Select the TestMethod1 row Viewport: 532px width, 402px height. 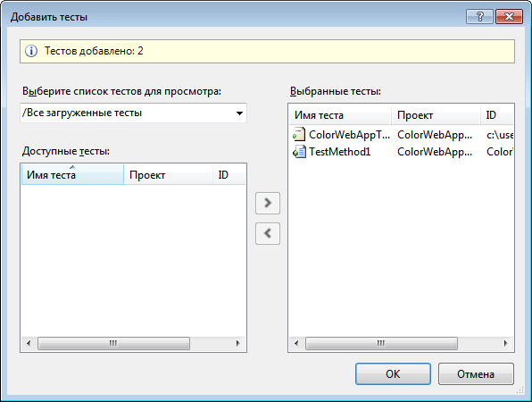click(x=402, y=152)
